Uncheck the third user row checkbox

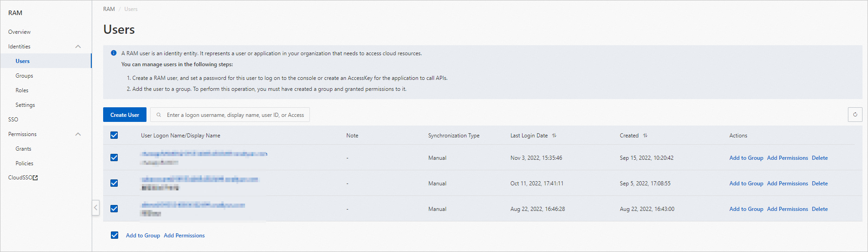point(114,209)
